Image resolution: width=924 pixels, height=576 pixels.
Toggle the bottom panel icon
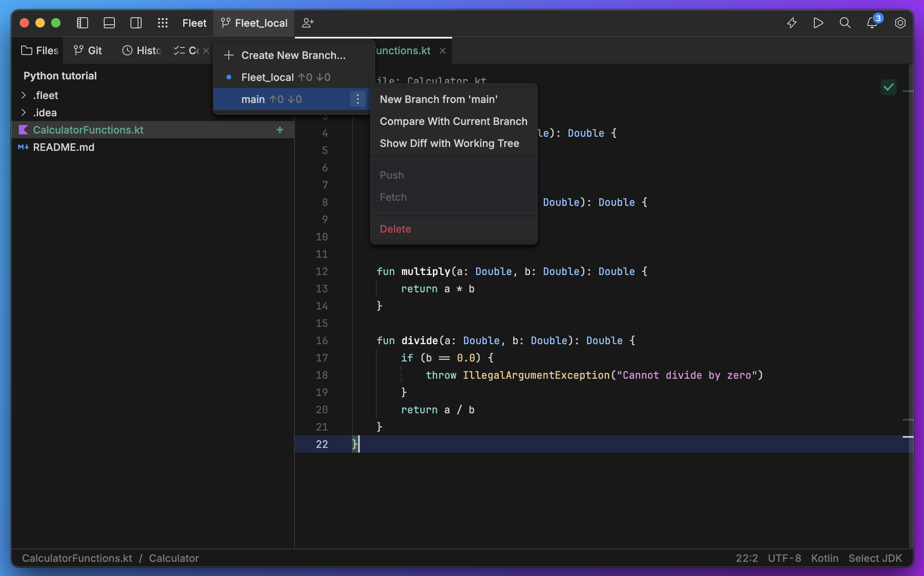click(109, 23)
